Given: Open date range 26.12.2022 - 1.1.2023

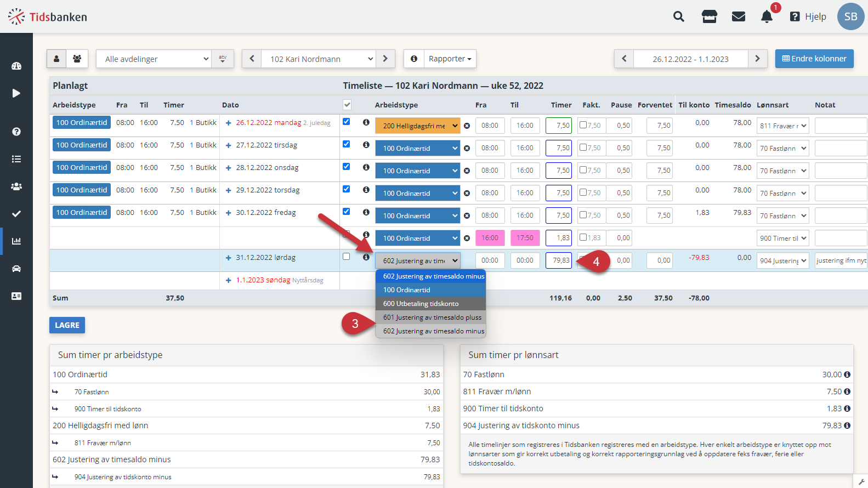Looking at the screenshot, I should (691, 59).
